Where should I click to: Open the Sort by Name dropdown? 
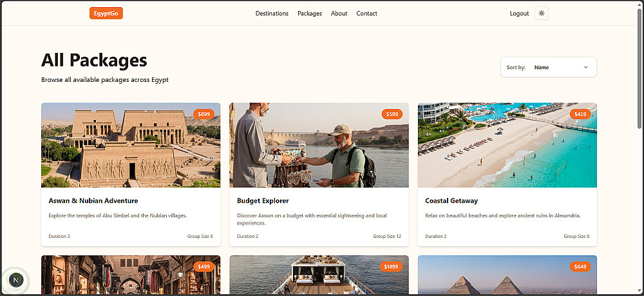[548, 67]
